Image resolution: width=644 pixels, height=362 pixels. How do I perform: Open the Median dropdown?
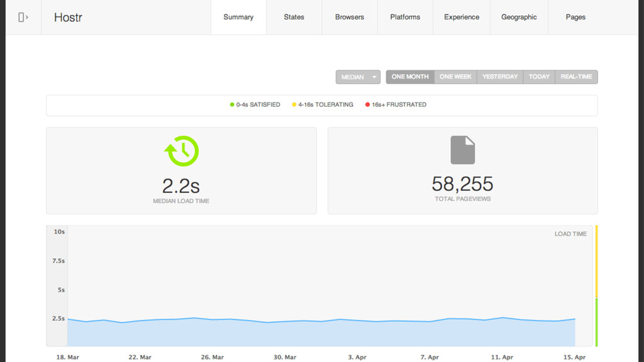pos(358,77)
